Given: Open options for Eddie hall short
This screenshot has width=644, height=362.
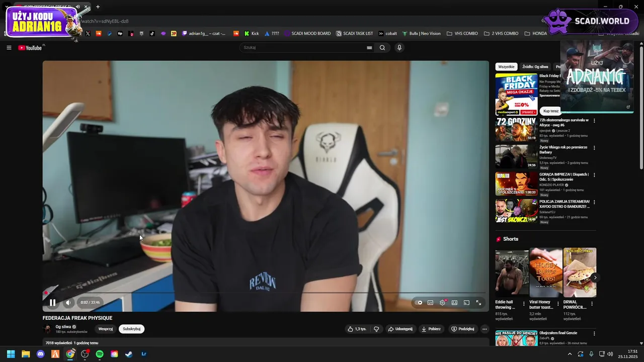Looking at the screenshot, I should 524,304.
